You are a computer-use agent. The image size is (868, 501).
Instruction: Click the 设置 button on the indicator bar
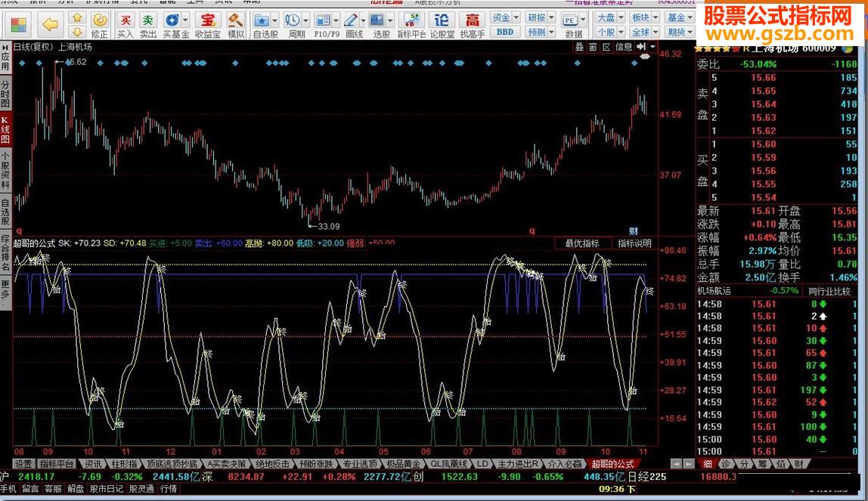pyautogui.click(x=23, y=464)
